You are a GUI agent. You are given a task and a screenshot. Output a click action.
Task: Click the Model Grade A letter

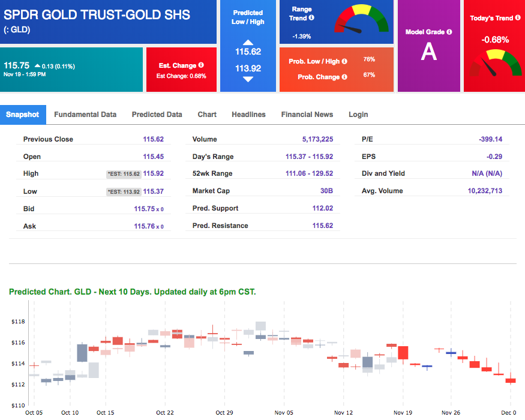(x=429, y=52)
